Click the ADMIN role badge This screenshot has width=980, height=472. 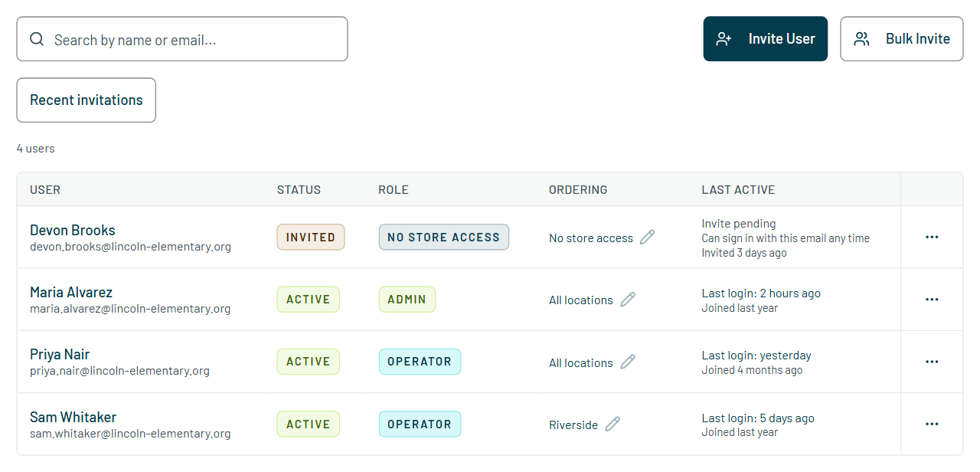[407, 300]
